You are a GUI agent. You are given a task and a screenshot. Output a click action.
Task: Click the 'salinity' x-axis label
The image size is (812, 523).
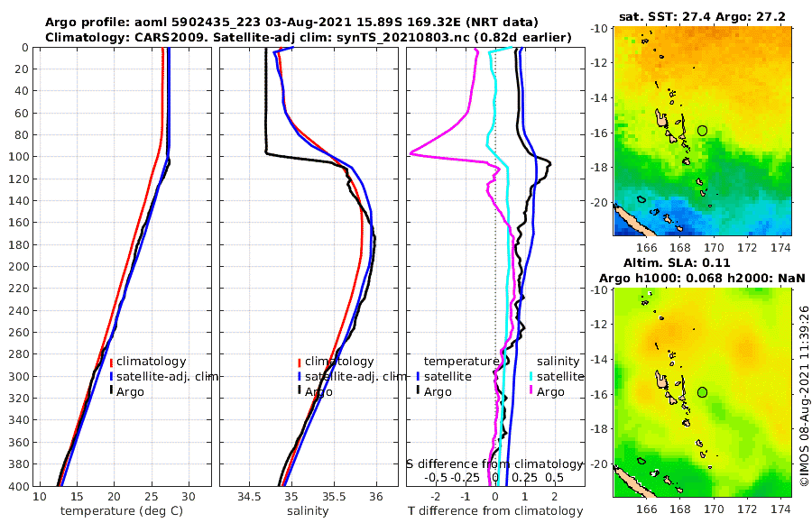click(x=308, y=510)
